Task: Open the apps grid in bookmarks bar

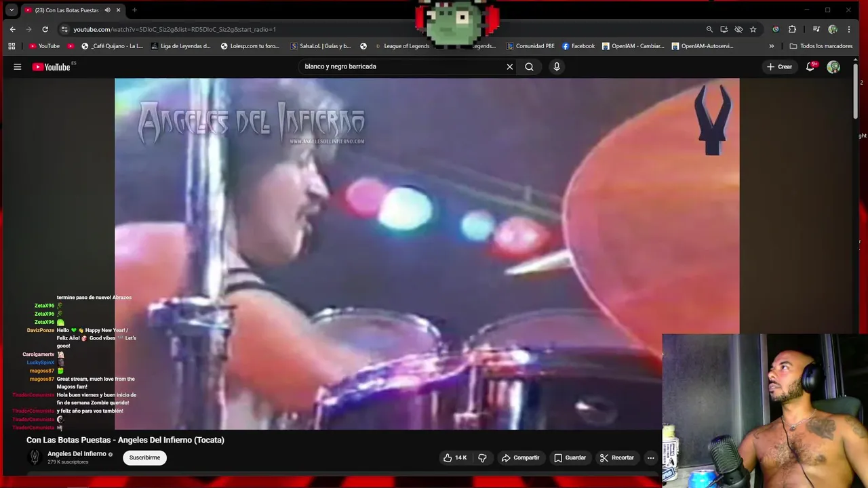Action: point(12,46)
